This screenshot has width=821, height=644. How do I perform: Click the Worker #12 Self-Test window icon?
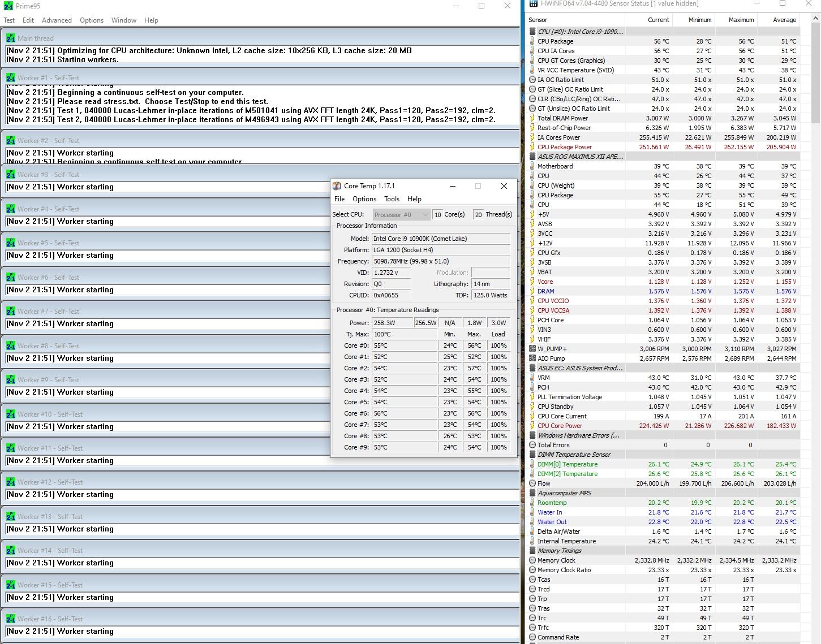click(x=11, y=482)
